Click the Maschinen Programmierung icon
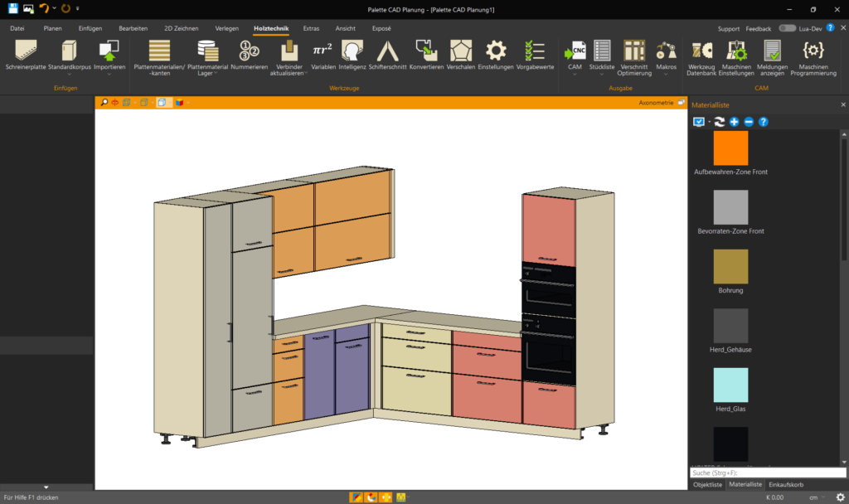 pos(813,51)
